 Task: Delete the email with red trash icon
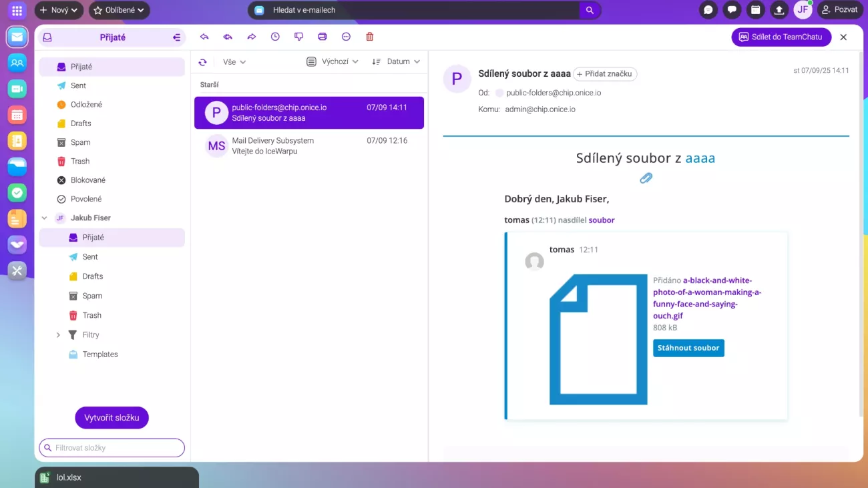370,37
